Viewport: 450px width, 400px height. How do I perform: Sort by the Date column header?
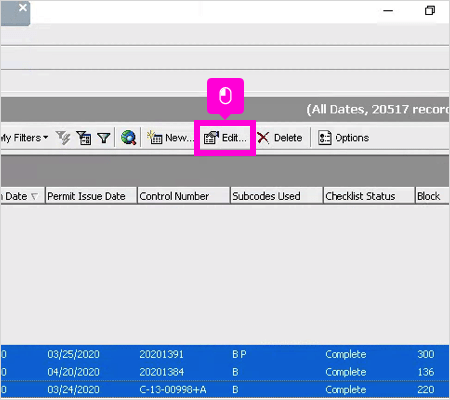point(22,196)
